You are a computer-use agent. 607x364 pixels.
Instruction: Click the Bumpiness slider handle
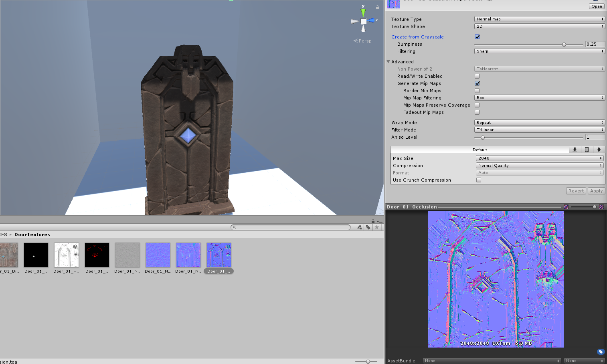(564, 44)
